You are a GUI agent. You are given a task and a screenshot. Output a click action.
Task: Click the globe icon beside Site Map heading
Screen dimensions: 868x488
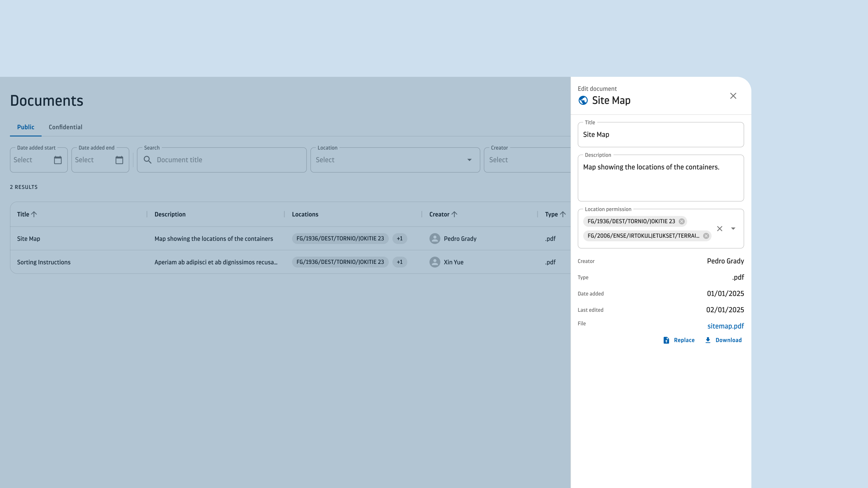pyautogui.click(x=583, y=100)
